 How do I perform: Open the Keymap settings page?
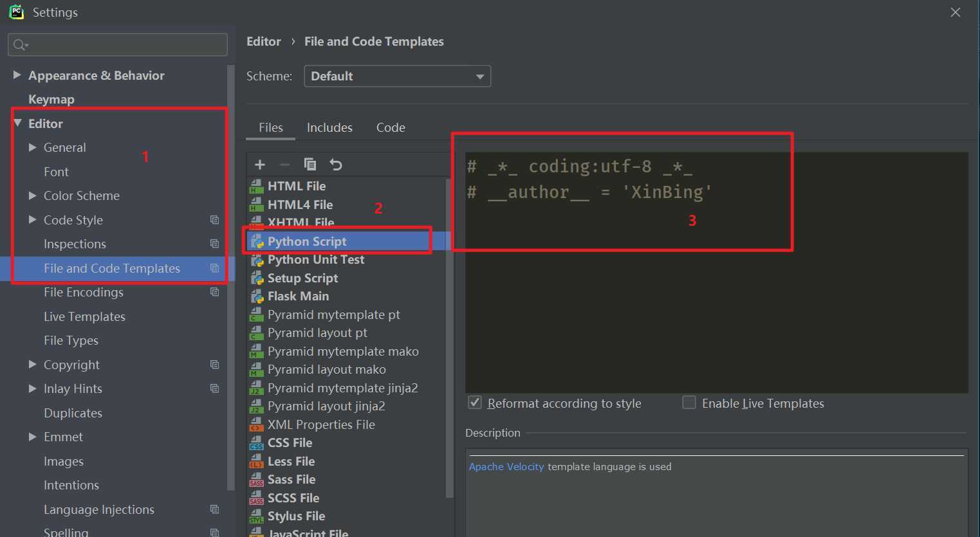tap(51, 99)
